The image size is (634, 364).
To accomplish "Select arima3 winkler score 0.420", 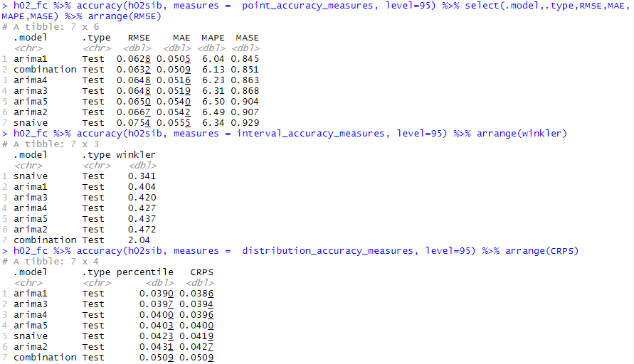I will (x=142, y=198).
